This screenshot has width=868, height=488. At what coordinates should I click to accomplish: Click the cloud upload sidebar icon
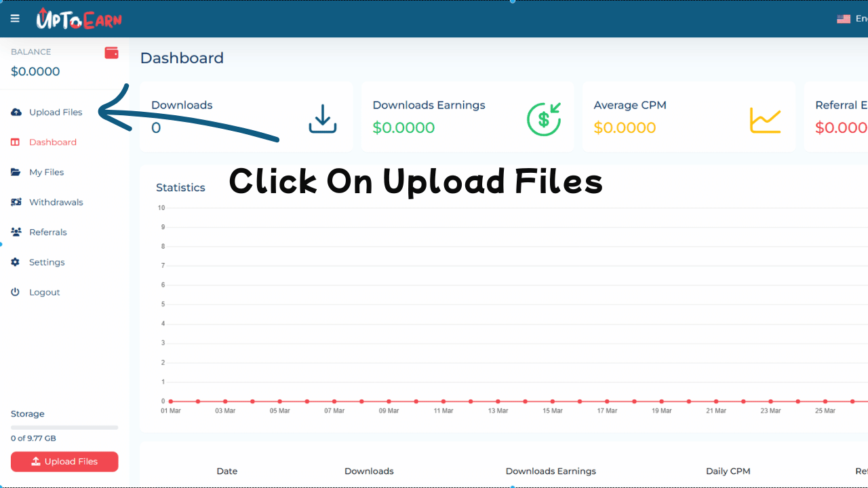click(x=16, y=113)
